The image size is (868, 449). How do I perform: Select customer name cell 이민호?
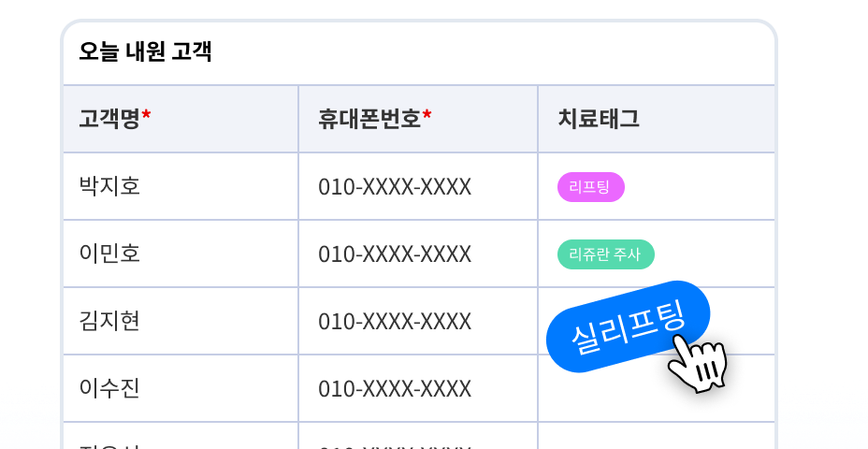[181, 254]
